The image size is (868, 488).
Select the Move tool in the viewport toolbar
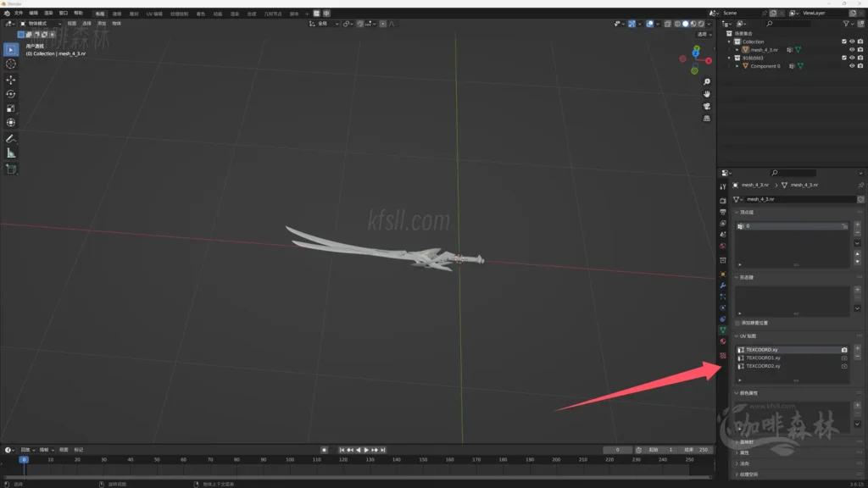pos(11,79)
